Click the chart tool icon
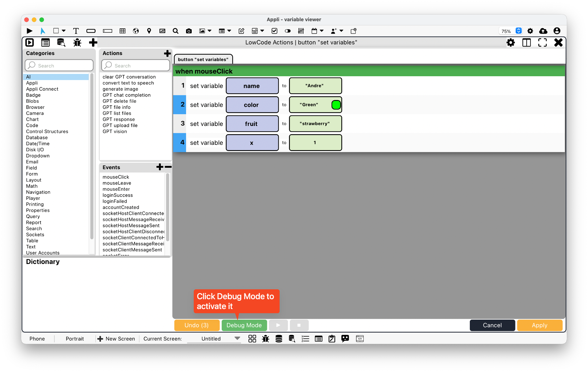Screen dimensions: 588x372 162,31
